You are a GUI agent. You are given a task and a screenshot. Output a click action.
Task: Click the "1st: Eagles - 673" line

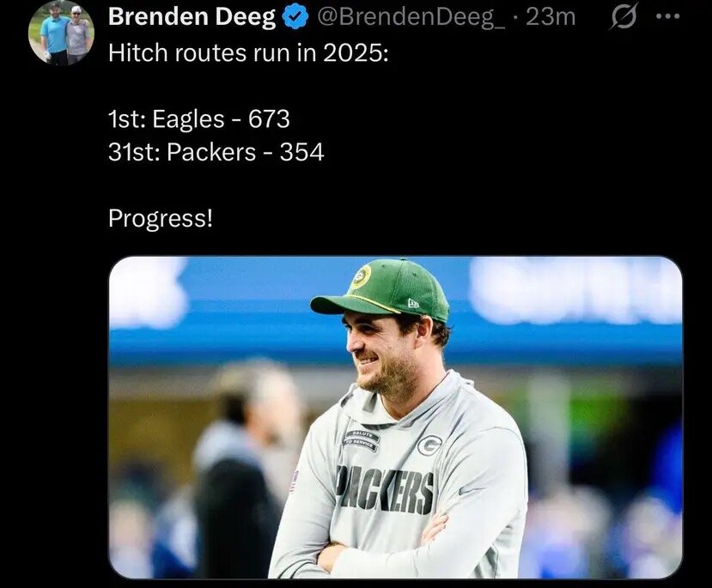pyautogui.click(x=198, y=118)
